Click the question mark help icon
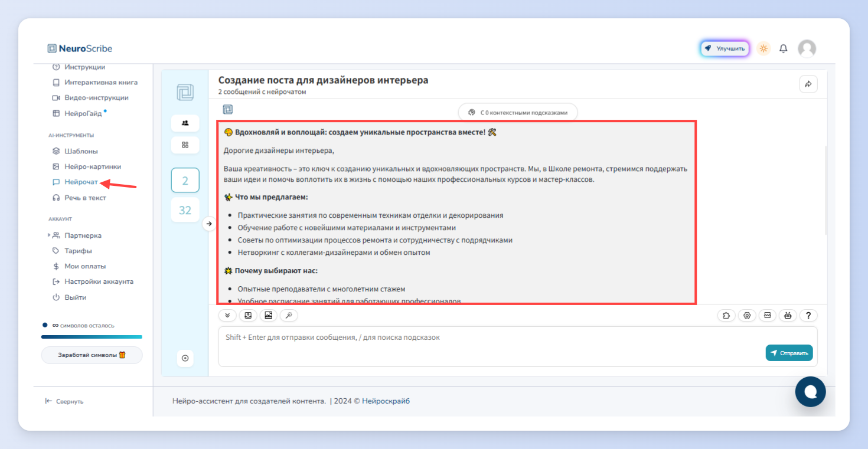The width and height of the screenshot is (868, 449). click(x=808, y=316)
